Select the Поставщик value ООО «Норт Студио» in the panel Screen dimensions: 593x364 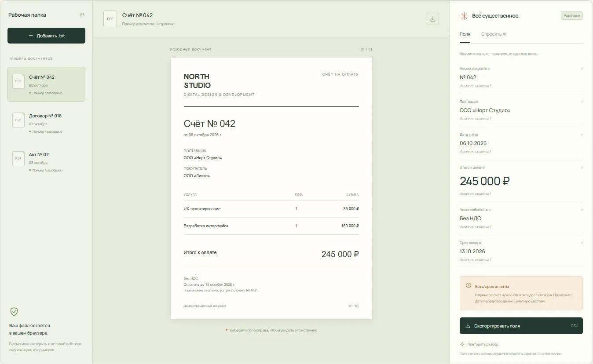coord(485,110)
